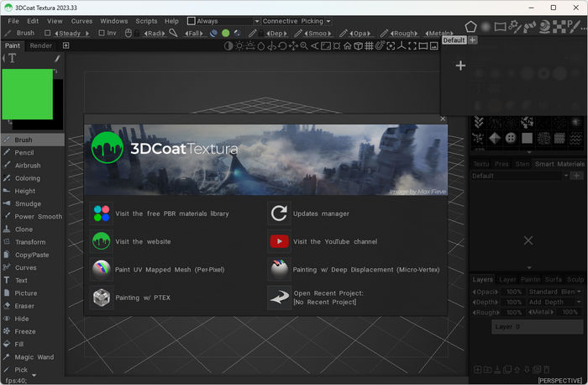
Task: Select the Eraser tool in left panel
Action: [x=25, y=306]
